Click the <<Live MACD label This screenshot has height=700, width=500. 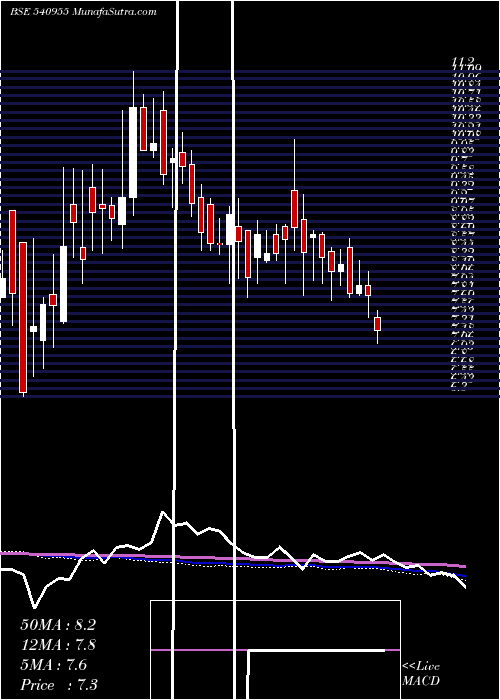point(421,674)
